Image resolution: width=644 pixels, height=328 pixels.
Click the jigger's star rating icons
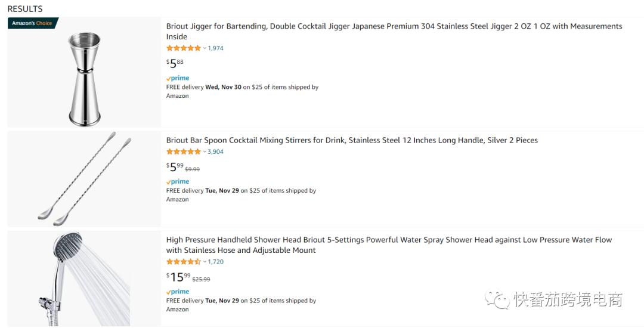click(184, 48)
